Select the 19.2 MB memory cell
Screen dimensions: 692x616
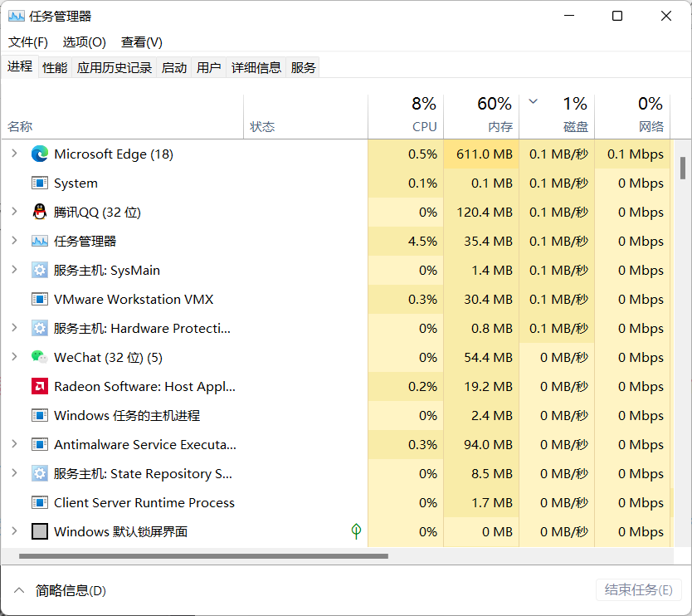pyautogui.click(x=481, y=386)
